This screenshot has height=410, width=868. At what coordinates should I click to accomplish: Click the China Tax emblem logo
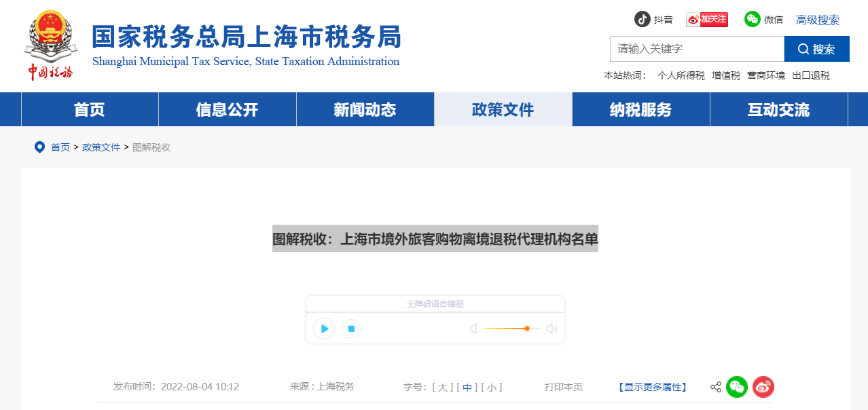pyautogui.click(x=50, y=45)
